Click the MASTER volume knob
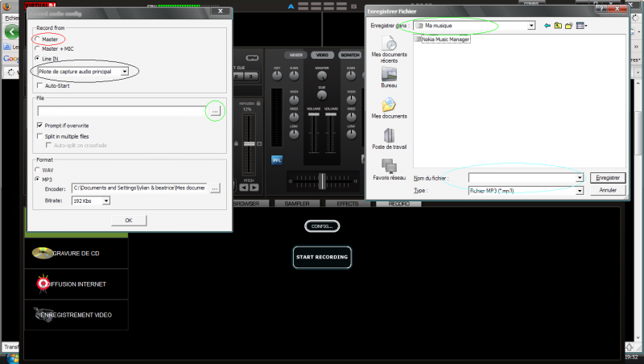This screenshot has height=364, width=644. (322, 76)
